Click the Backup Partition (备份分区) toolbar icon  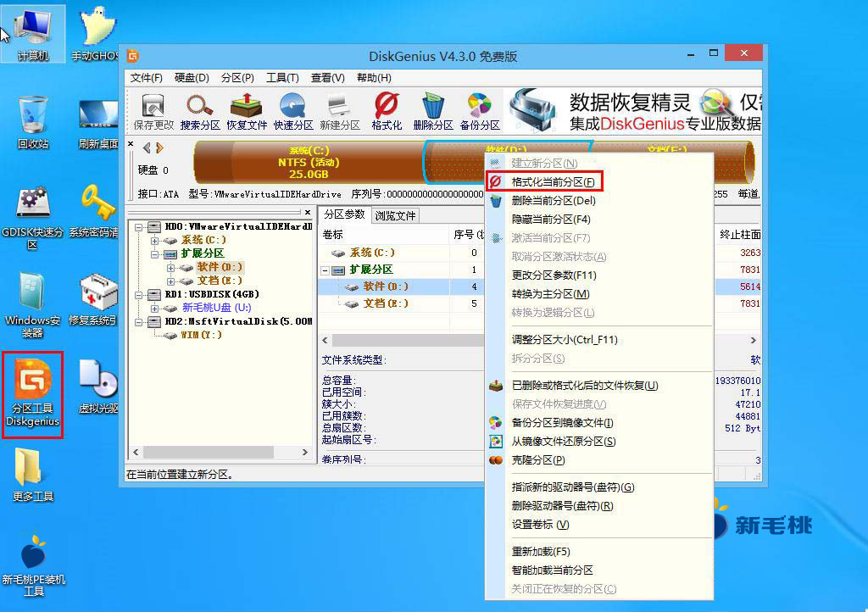point(480,113)
